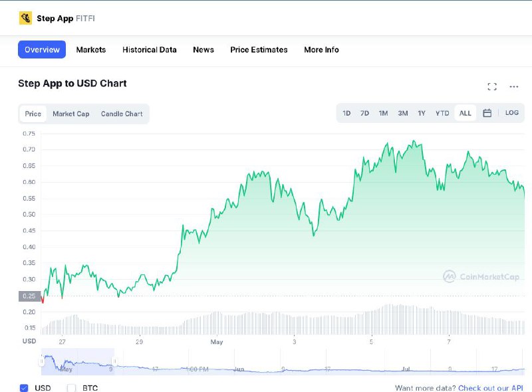Viewport: 532px width, 392px height.
Task: Click the Step App to USD Chart heading
Action: coord(72,84)
